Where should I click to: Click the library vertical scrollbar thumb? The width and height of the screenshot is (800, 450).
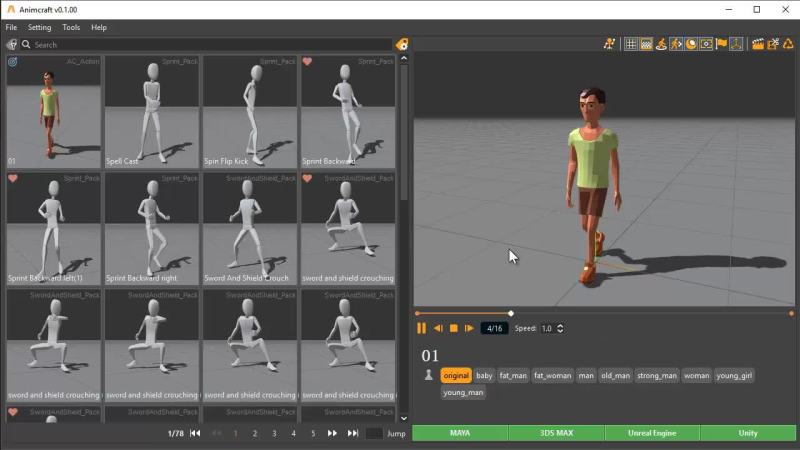404,133
